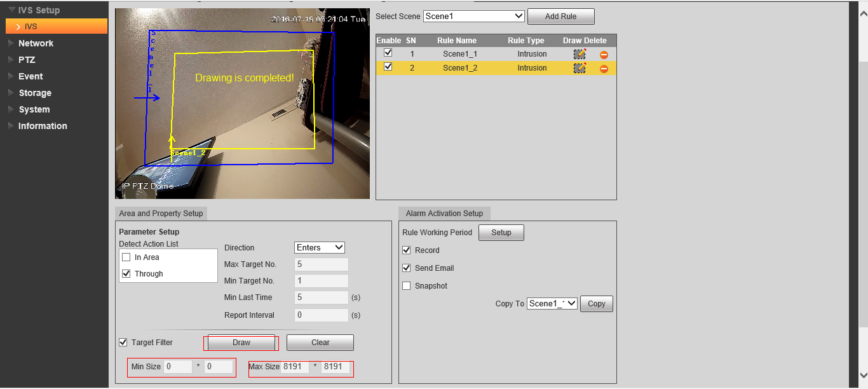Delete rule Scene1_1 with the red icon
Screen dimensions: 868x389
604,55
